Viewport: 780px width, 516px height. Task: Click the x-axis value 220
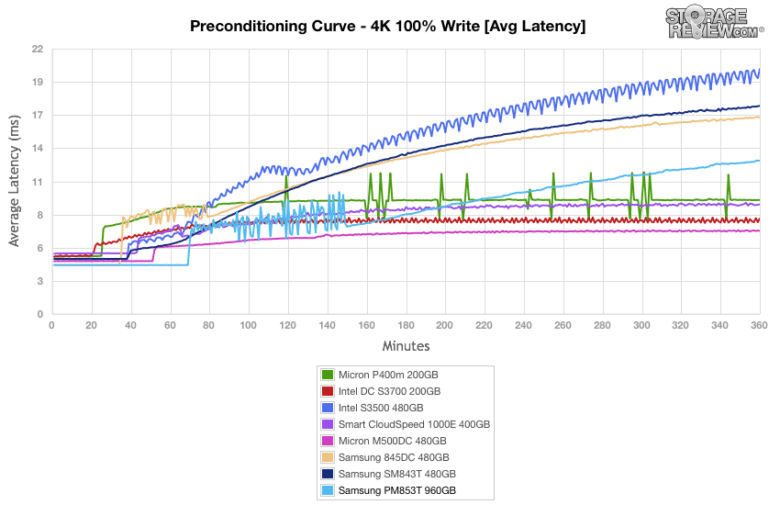[484, 325]
